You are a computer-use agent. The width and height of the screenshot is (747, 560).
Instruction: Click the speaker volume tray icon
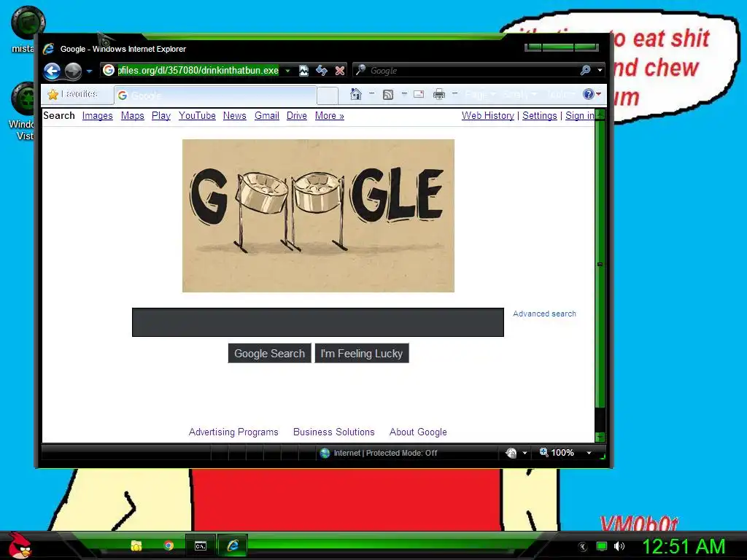click(x=619, y=546)
